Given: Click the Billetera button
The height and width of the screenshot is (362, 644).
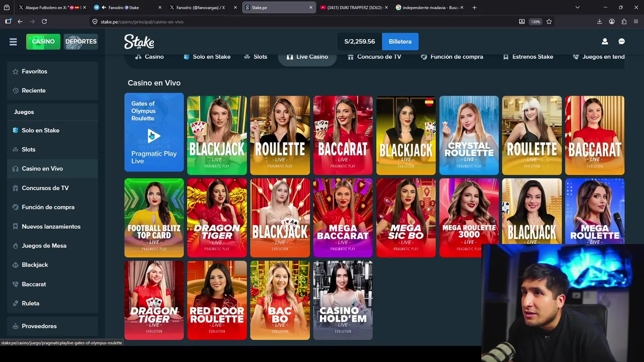Looking at the screenshot, I should pyautogui.click(x=400, y=42).
